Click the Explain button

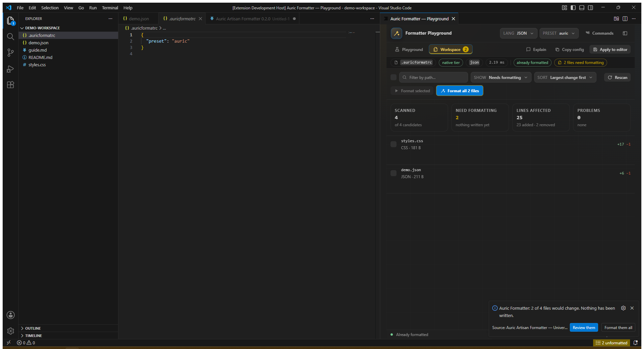click(x=536, y=49)
